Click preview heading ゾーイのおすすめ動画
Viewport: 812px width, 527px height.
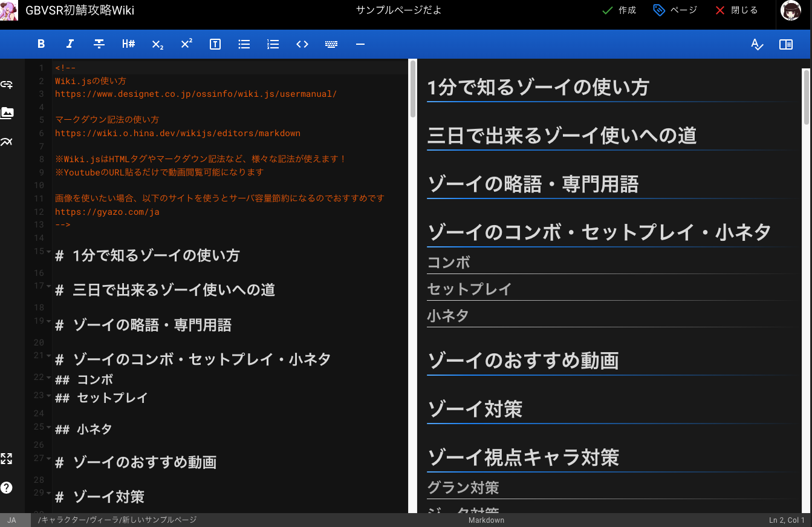[524, 361]
